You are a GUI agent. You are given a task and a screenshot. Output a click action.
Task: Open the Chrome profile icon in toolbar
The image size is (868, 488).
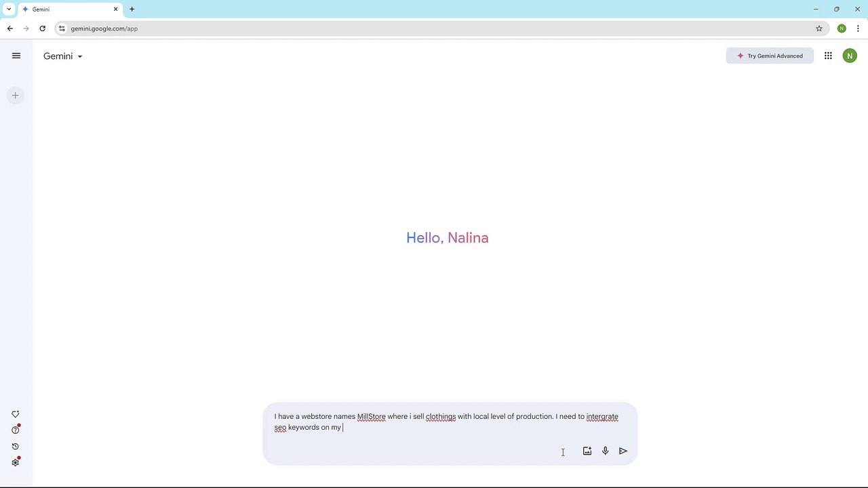point(842,28)
